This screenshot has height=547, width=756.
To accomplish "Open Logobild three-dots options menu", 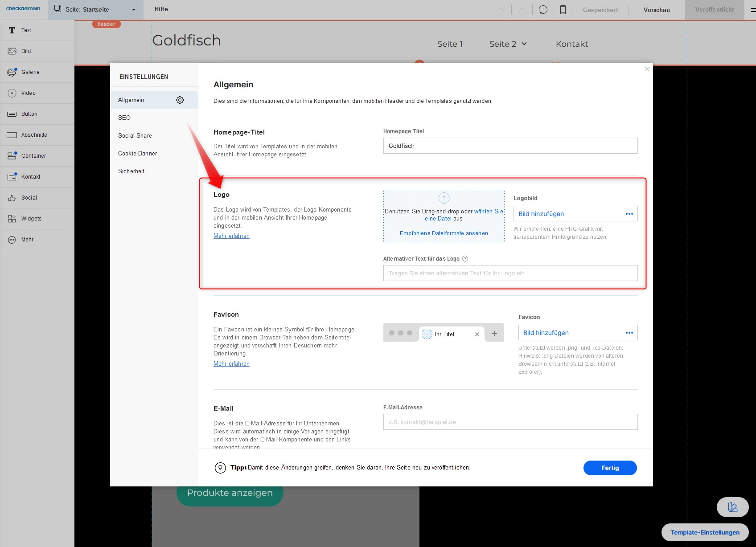I will tap(629, 214).
